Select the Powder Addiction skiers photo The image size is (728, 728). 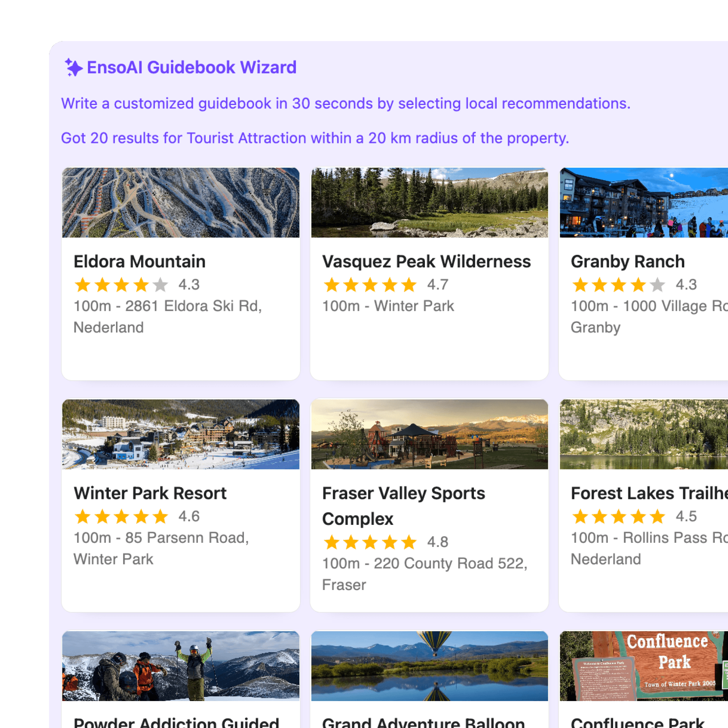181,666
